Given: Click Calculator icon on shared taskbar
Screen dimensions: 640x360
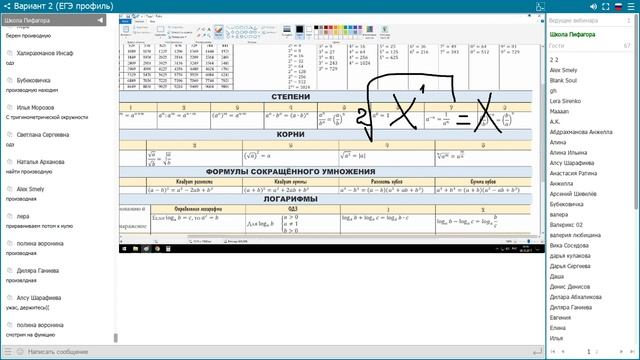Looking at the screenshot, I should tap(168, 249).
